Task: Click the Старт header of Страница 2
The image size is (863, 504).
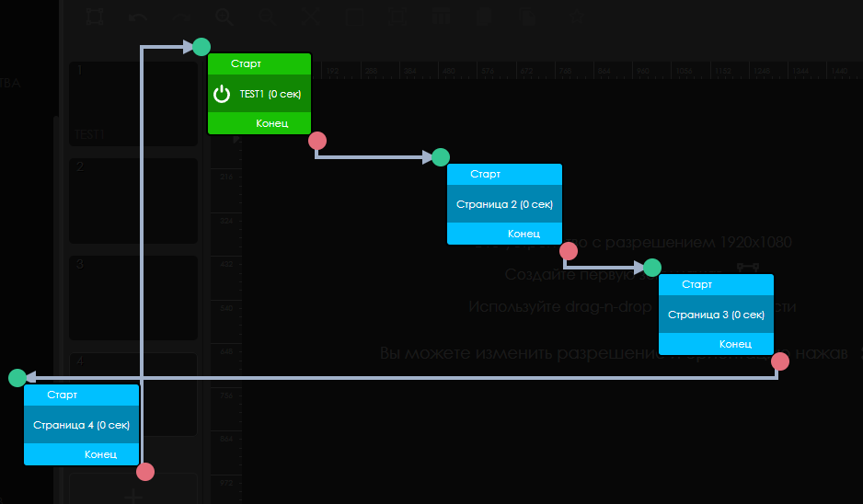Action: coord(486,174)
